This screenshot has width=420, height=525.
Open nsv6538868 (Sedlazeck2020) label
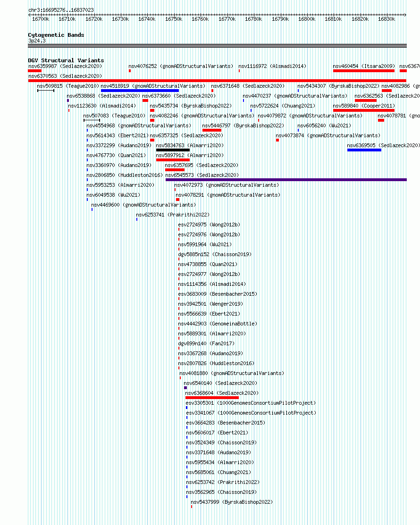pos(103,96)
